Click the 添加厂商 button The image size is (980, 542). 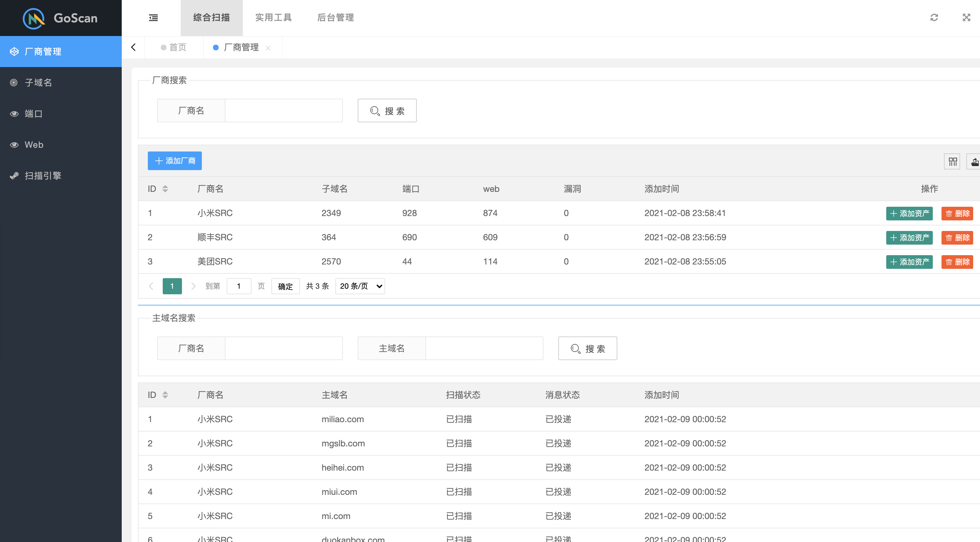[175, 161]
